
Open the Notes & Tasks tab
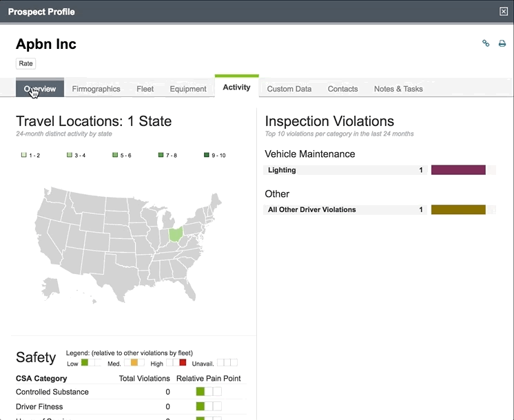(398, 89)
